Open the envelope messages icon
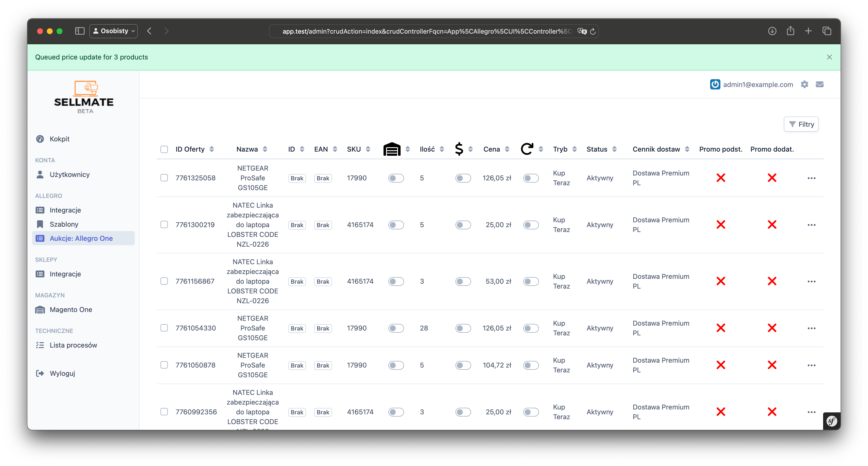Image resolution: width=868 pixels, height=466 pixels. (x=819, y=85)
